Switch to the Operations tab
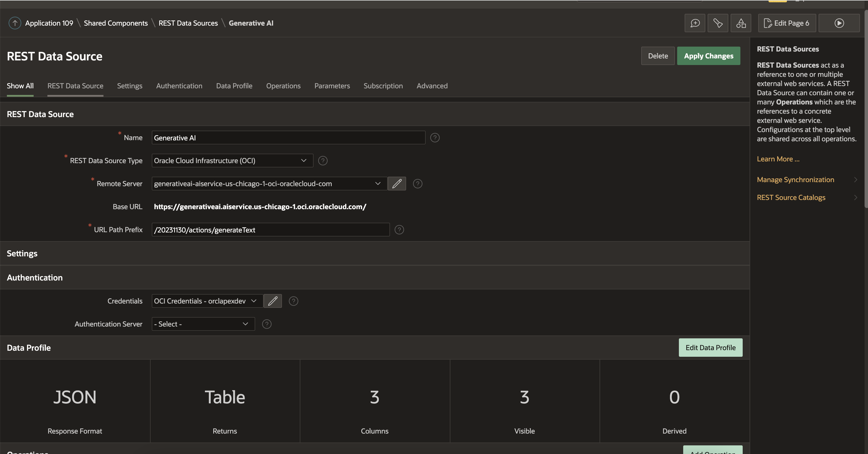This screenshot has width=868, height=454. tap(283, 86)
